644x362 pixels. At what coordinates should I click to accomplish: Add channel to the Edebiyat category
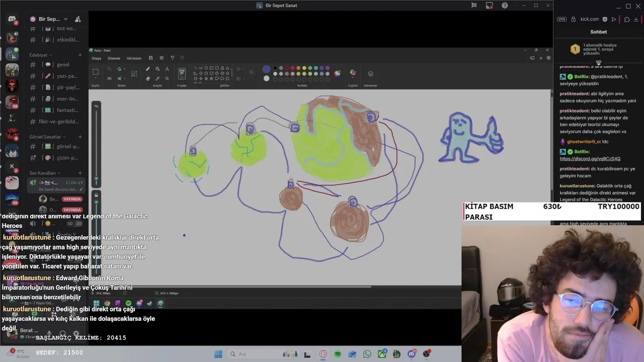(80, 55)
